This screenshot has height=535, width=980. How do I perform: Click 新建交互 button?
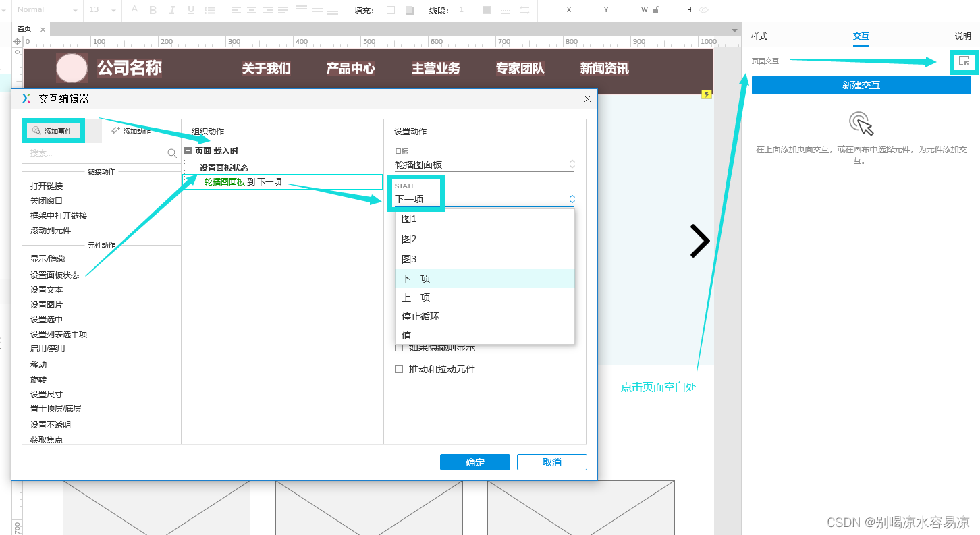[x=861, y=85]
